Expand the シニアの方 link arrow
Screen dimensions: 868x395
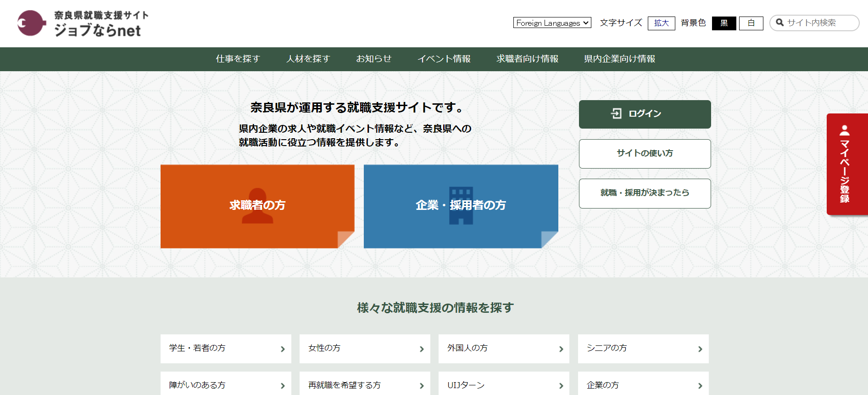[700, 349]
